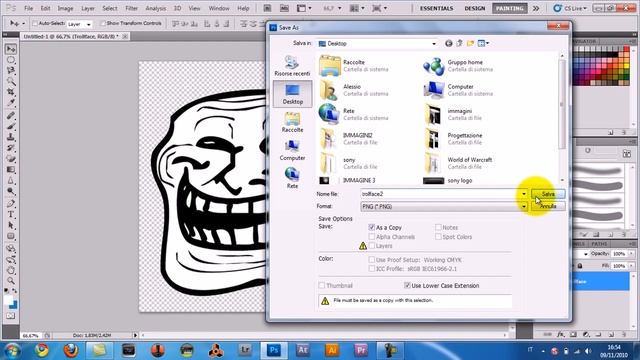Select the Brush tool
640x360 pixels.
(x=11, y=127)
